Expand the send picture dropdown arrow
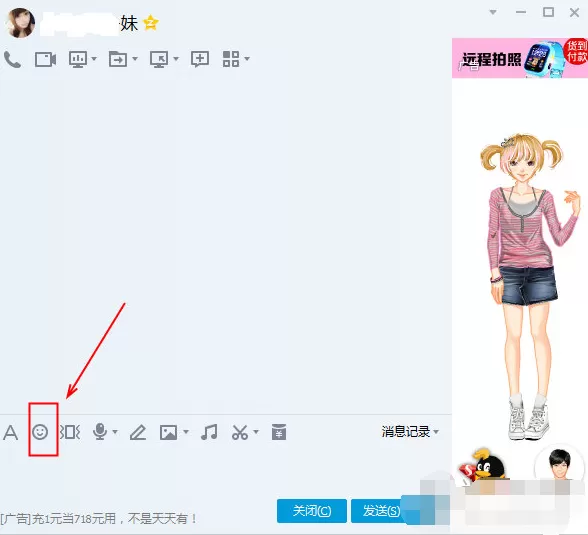 186,432
